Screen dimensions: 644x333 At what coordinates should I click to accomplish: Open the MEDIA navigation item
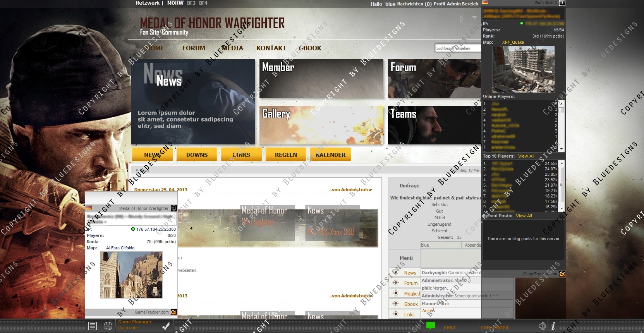click(x=232, y=48)
